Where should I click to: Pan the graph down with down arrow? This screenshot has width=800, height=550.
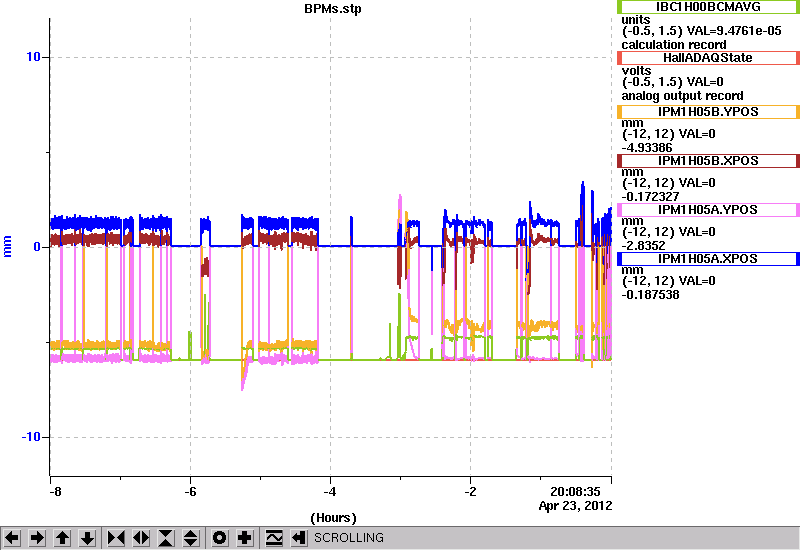[88, 538]
